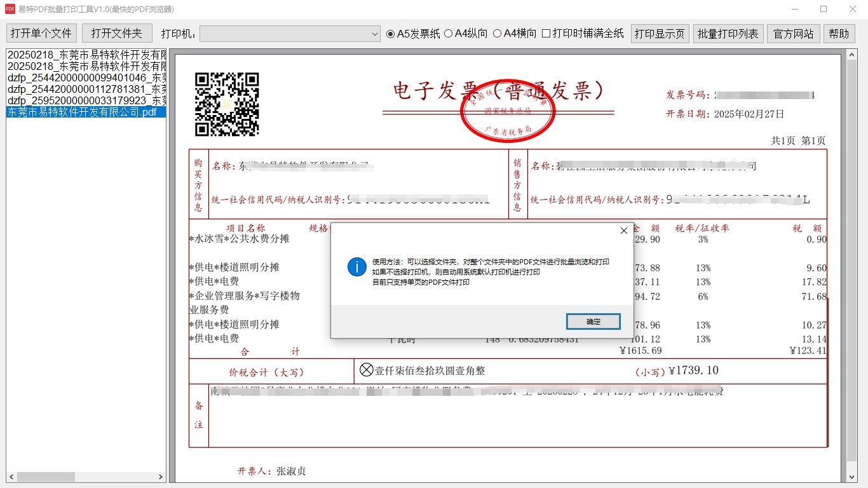Click the 开票日期 2025年02月27日 text

725,114
